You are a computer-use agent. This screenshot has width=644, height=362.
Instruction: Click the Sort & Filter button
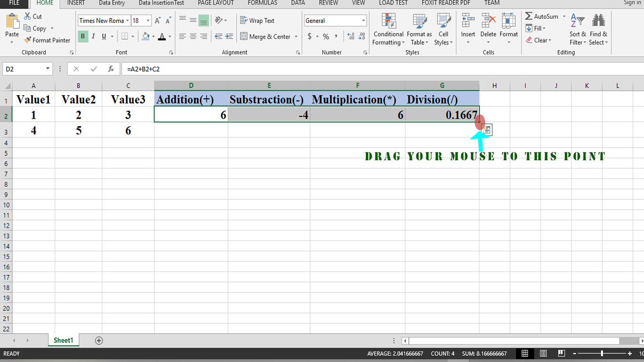[x=577, y=29]
